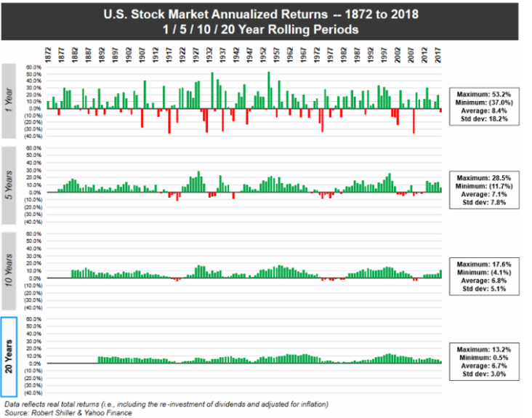Click the 60.0% axis label of the 1 Year chart
Screen dimensions: 532x418
coord(33,67)
